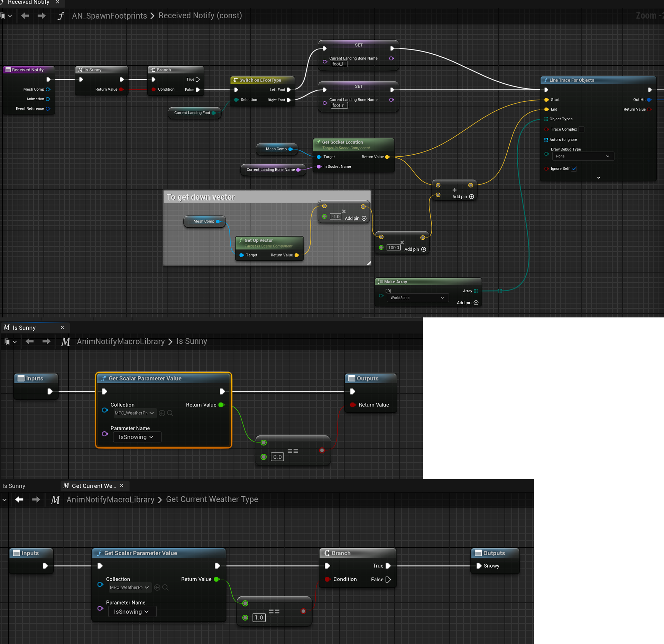Click Get Socket Location Return Value pin
This screenshot has height=644, width=664.
pyautogui.click(x=387, y=157)
